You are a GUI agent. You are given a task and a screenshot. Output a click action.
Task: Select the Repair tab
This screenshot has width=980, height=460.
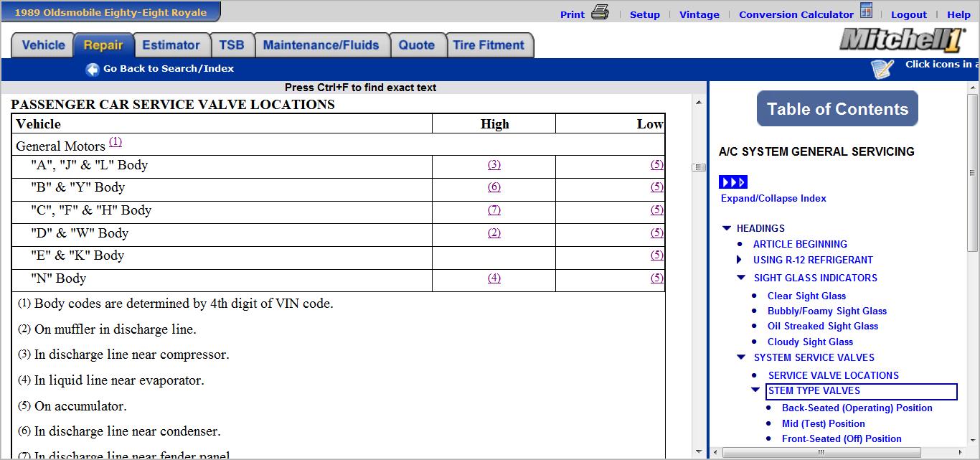103,45
